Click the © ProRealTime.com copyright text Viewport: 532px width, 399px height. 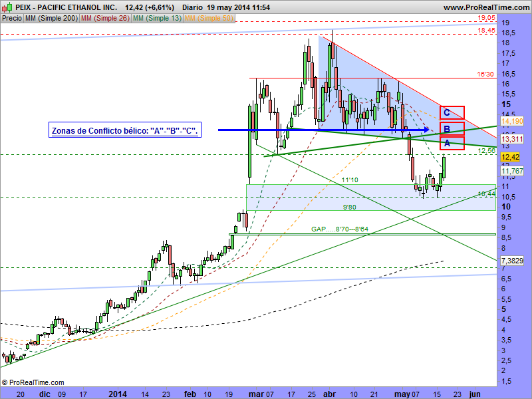33,382
